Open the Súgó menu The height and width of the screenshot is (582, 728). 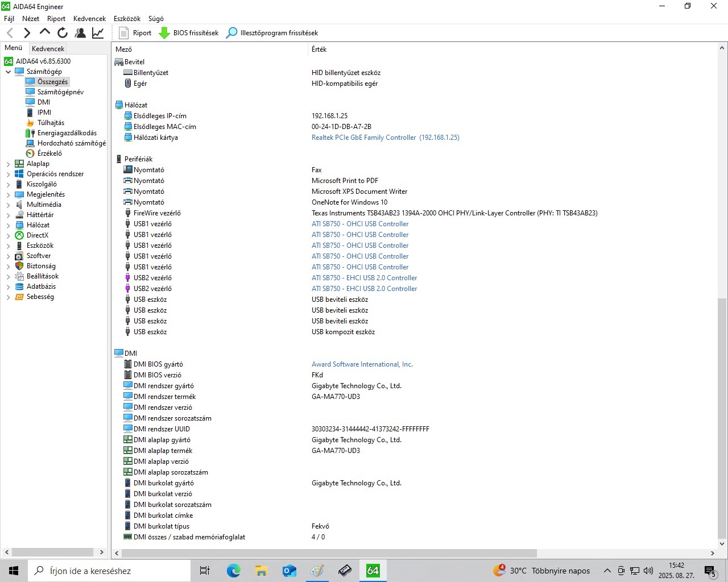[156, 19]
